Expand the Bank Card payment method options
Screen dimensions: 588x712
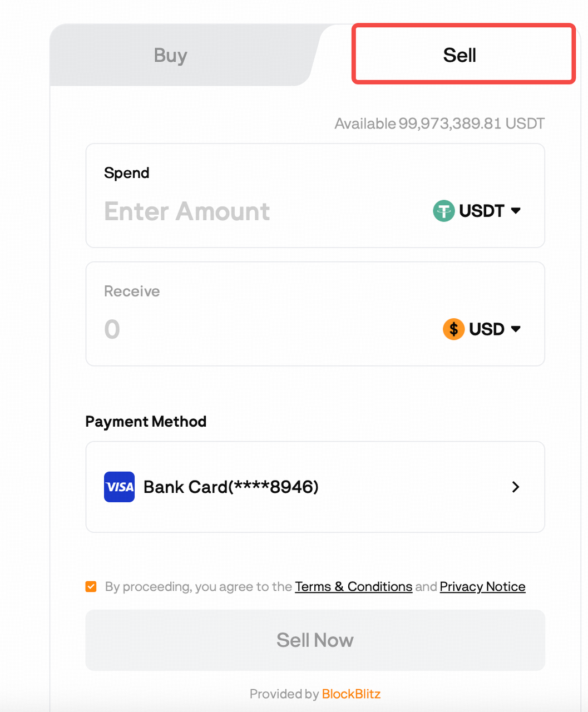click(315, 487)
